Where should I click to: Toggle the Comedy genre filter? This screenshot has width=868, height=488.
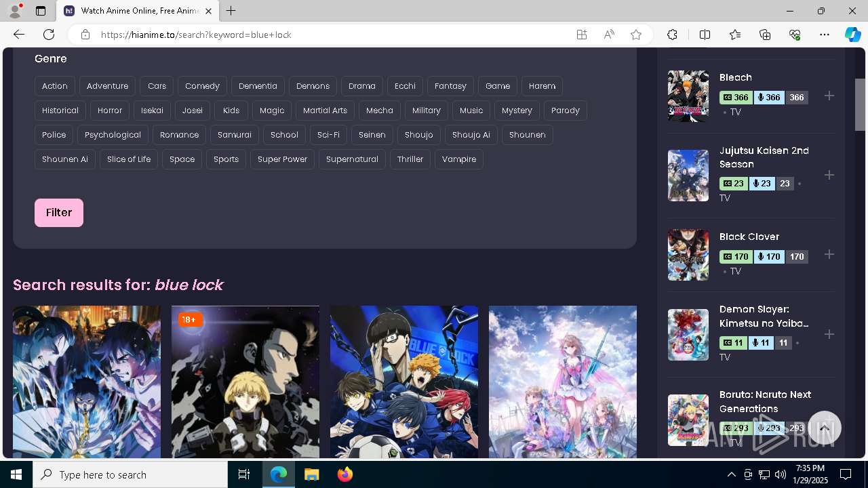pos(202,86)
